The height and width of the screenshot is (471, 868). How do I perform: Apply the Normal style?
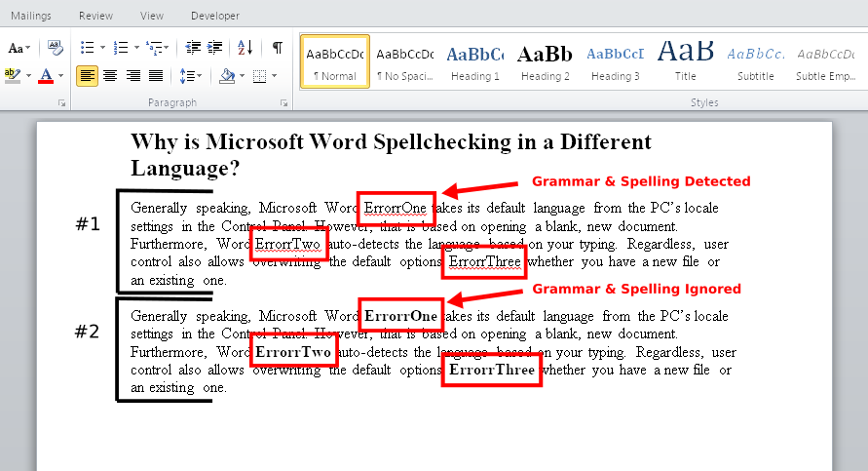[x=335, y=61]
